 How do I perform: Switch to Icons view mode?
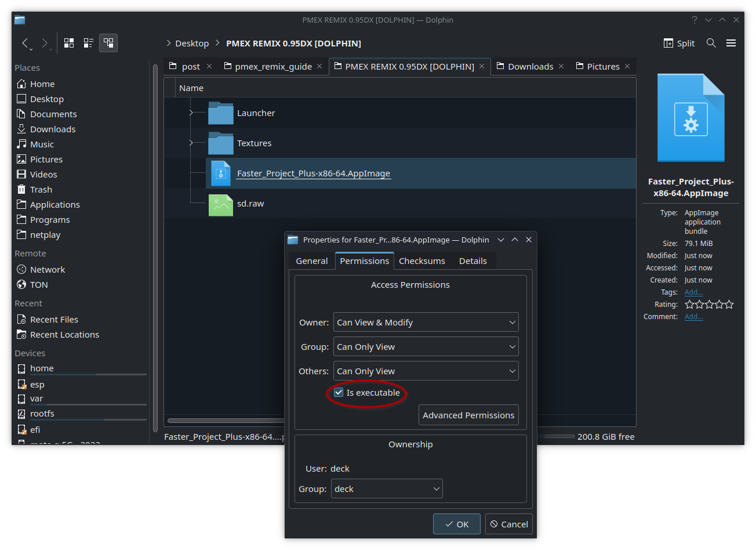click(x=69, y=43)
